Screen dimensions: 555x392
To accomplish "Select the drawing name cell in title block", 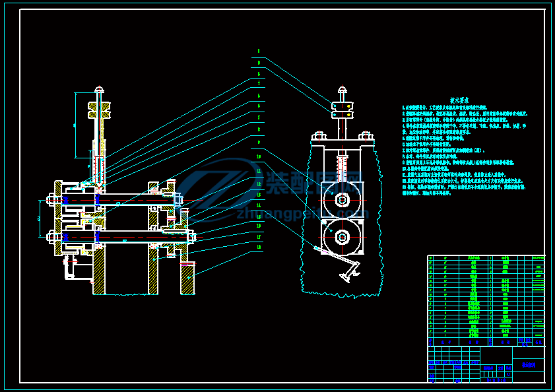I will click(529, 365).
